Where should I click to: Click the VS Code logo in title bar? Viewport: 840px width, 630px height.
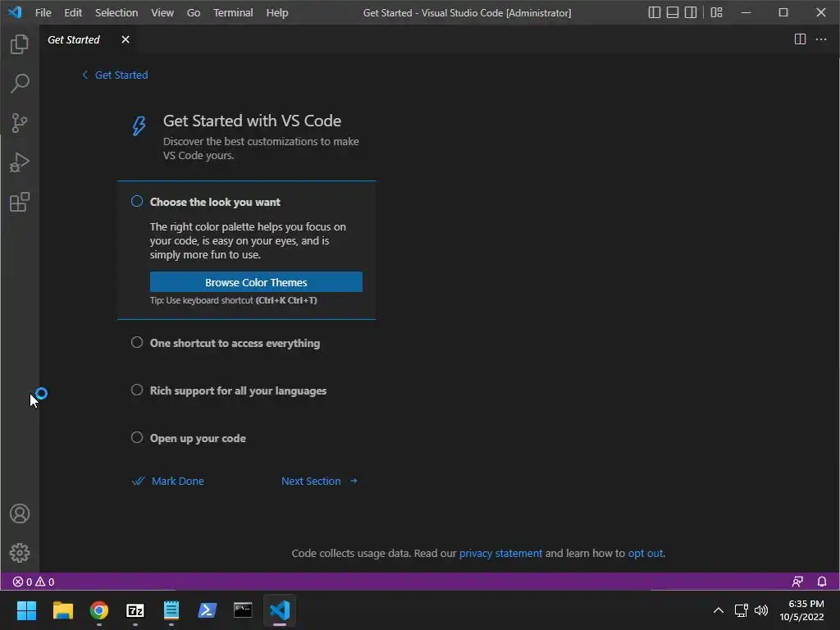[15, 11]
